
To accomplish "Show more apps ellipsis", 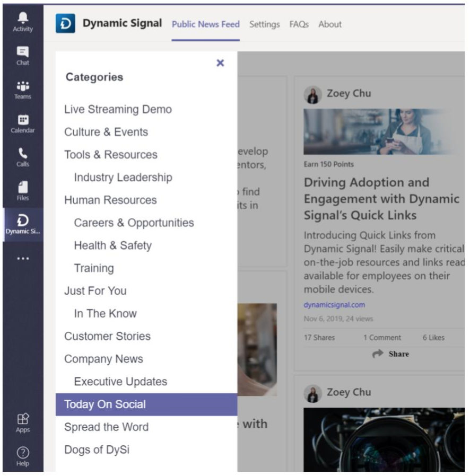I will click(23, 259).
